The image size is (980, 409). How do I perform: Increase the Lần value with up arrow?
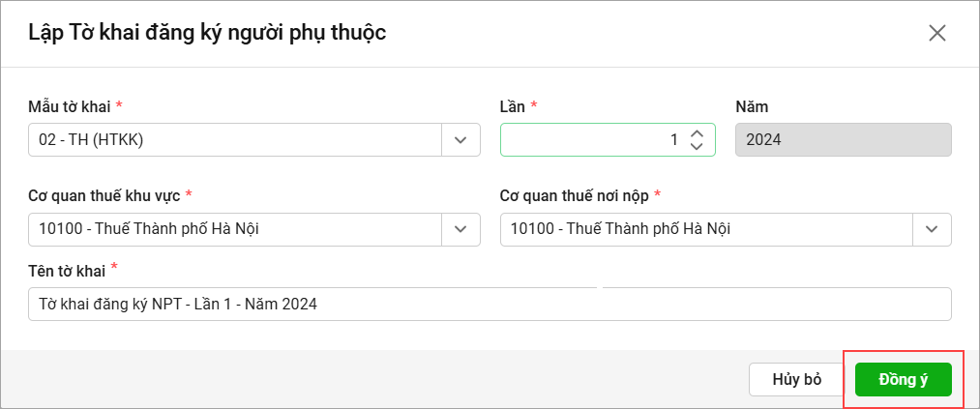(x=696, y=133)
